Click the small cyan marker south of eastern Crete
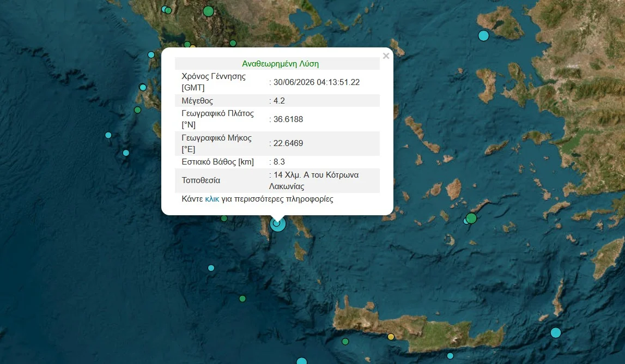This screenshot has width=625, height=364. (x=450, y=356)
